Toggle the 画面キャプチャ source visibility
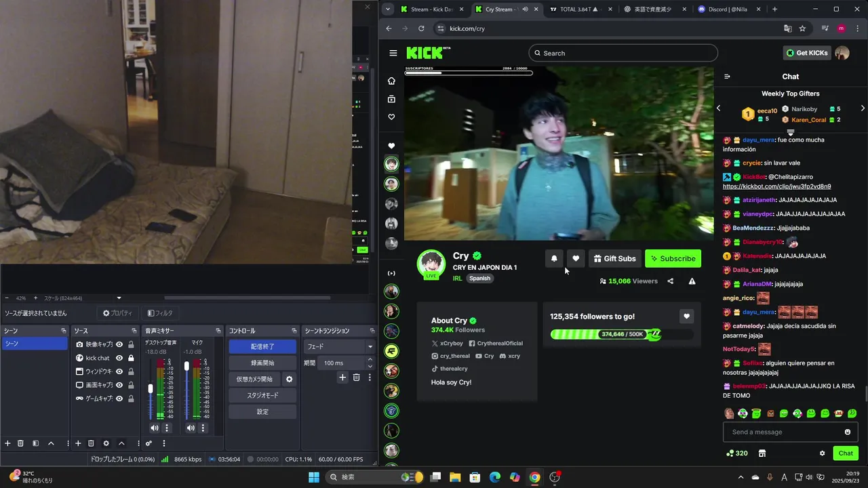868x488 pixels. tap(119, 385)
